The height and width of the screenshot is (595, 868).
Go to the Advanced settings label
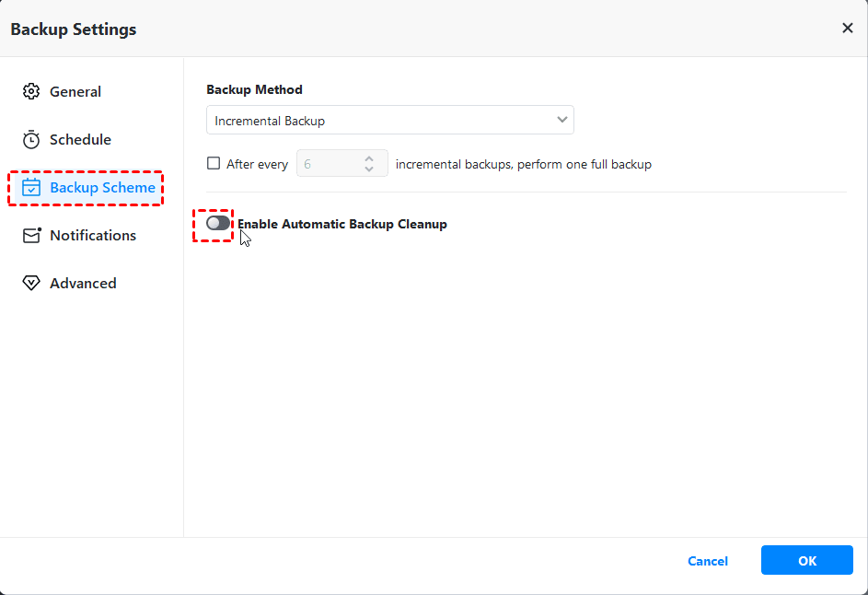pos(83,284)
